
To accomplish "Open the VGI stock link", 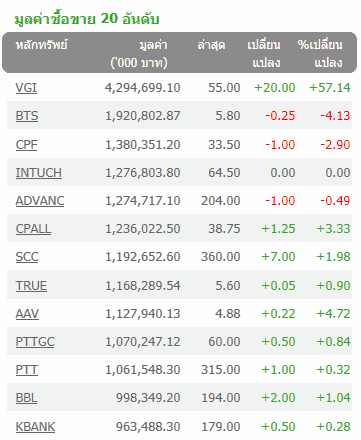I will click(26, 88).
